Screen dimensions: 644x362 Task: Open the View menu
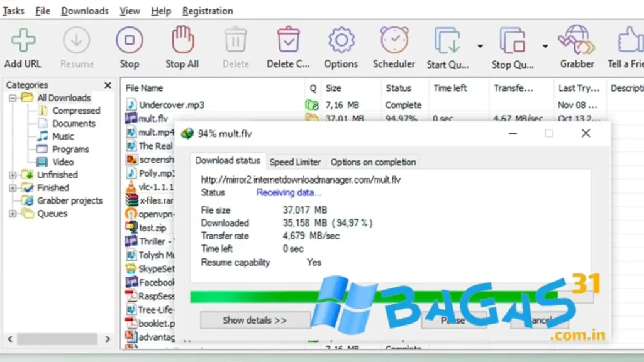130,11
